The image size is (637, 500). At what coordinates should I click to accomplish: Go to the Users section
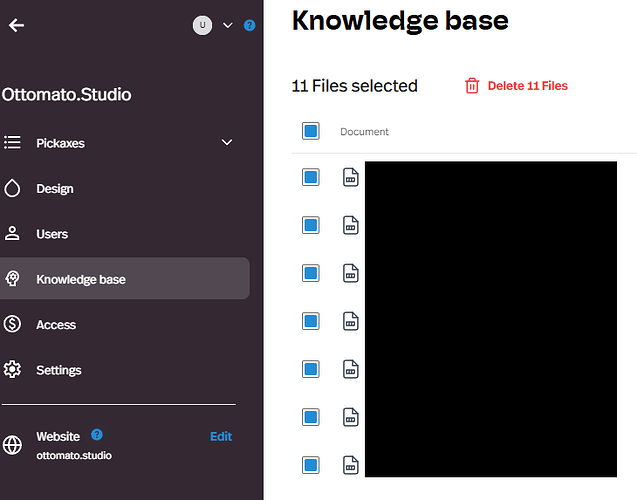52,234
